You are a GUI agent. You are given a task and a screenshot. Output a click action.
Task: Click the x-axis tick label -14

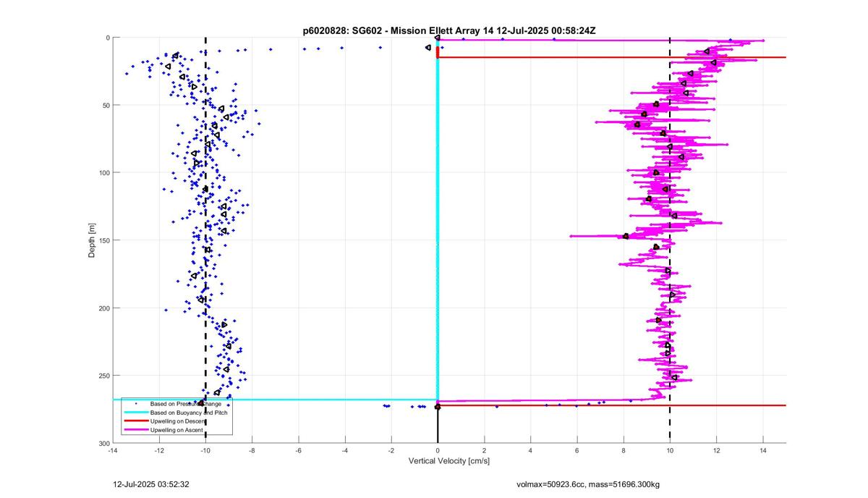click(112, 450)
